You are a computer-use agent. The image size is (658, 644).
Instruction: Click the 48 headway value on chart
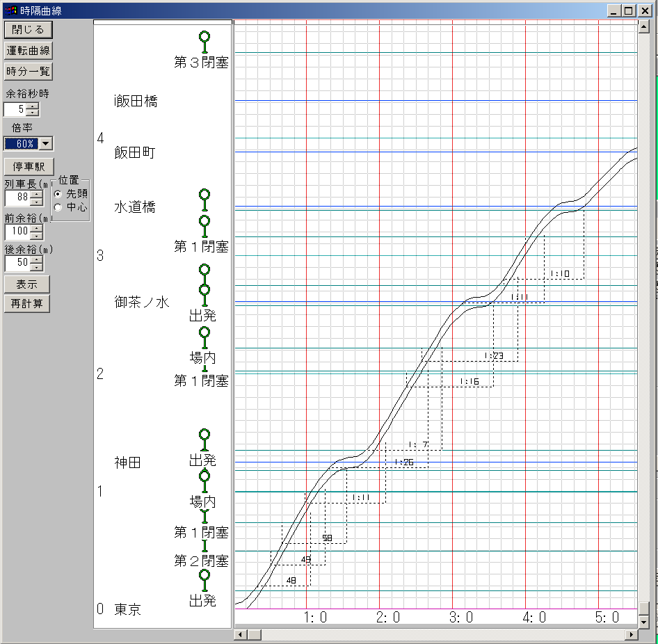(x=291, y=580)
